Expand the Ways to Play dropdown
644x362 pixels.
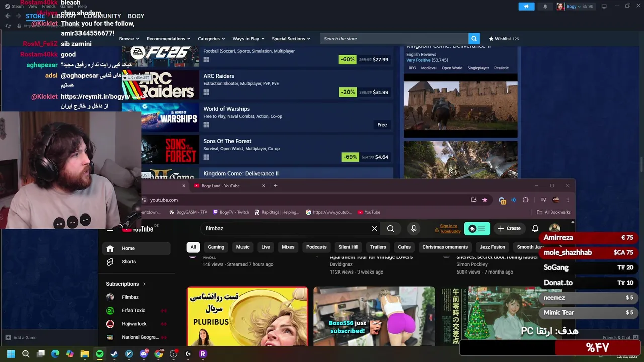click(x=249, y=39)
